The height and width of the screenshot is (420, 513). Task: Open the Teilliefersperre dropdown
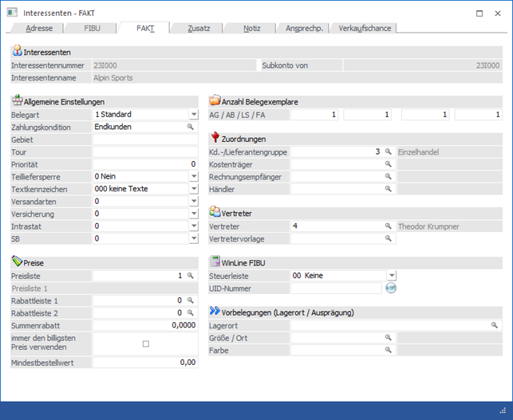coord(193,177)
